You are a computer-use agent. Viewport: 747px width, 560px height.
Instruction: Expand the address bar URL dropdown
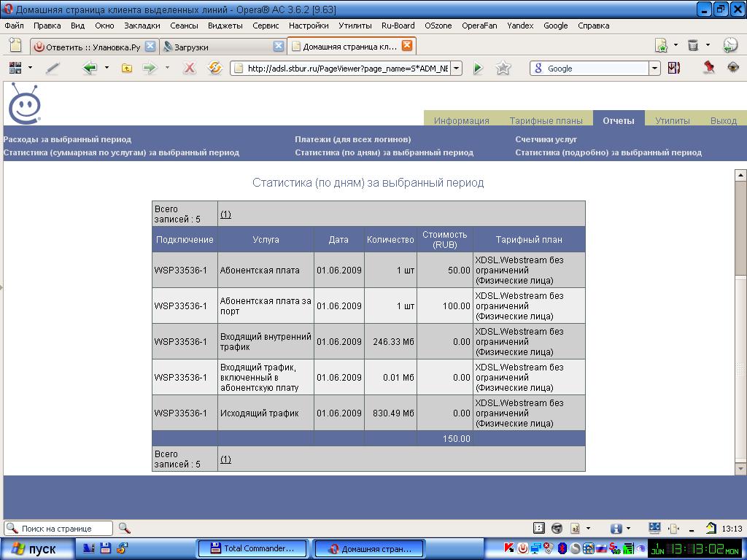(456, 68)
